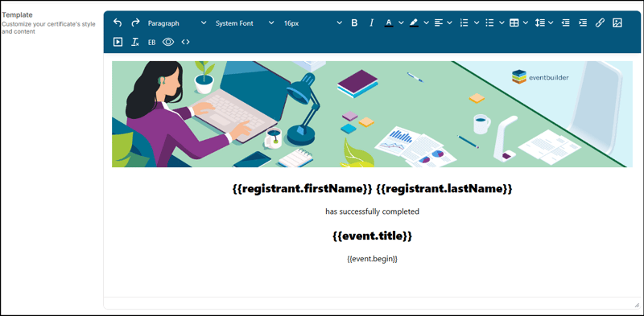Open the System Font family dropdown
644x316 pixels.
click(x=245, y=23)
